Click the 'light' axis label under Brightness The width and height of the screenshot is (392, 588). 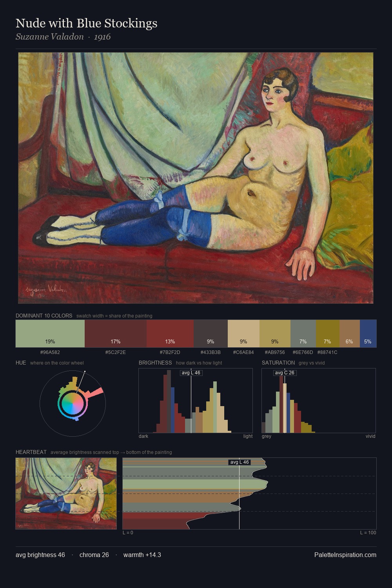point(248,436)
